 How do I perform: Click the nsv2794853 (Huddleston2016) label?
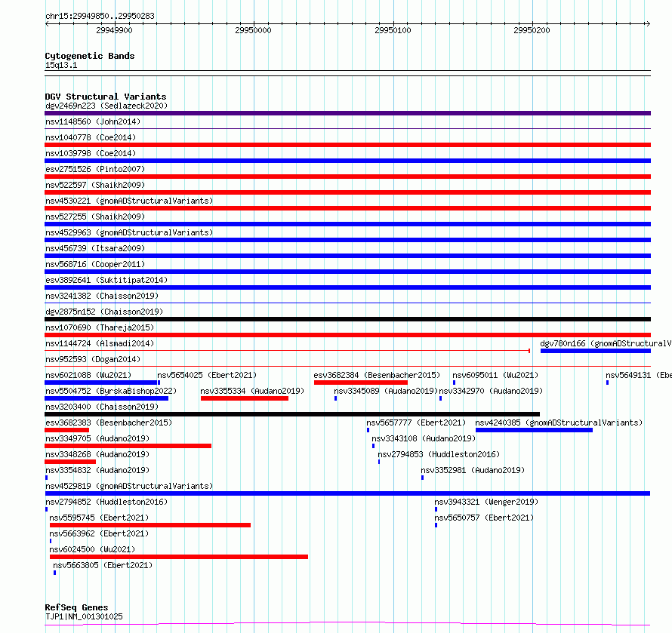pos(439,454)
